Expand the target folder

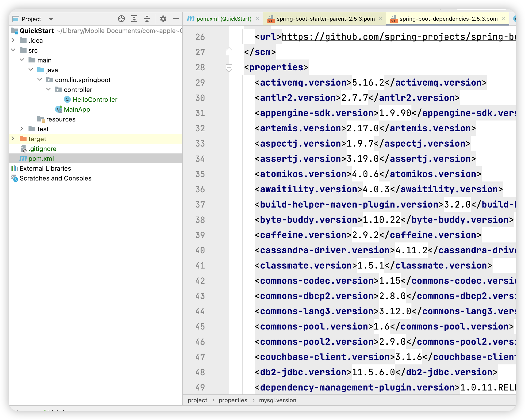[x=13, y=139]
